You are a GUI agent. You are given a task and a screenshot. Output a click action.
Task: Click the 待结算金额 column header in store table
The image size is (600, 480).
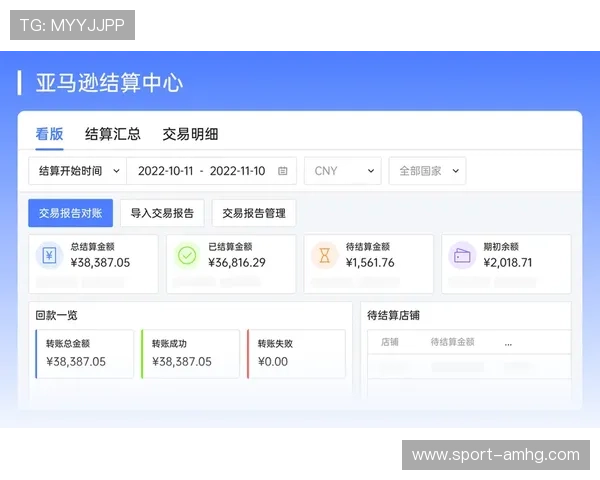[x=452, y=342]
